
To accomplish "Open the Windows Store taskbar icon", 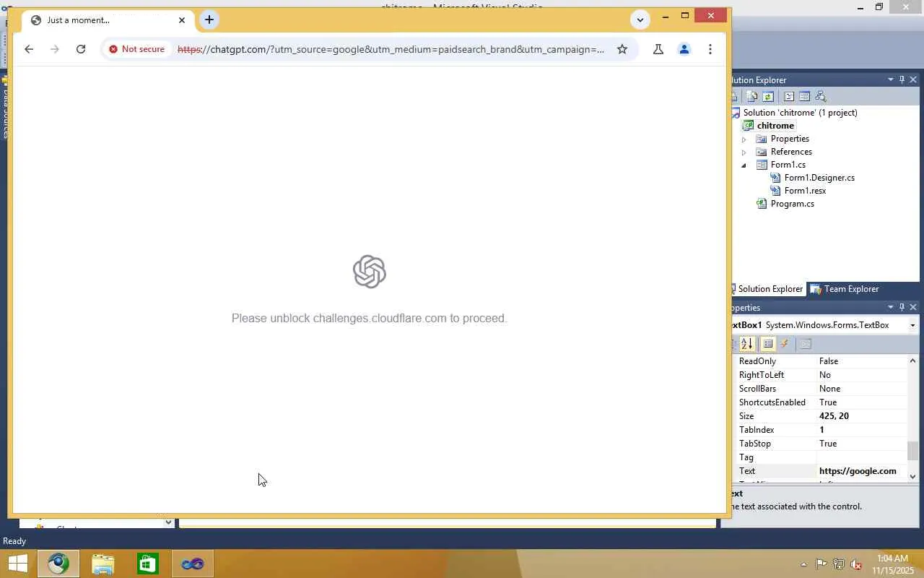I will [x=148, y=564].
